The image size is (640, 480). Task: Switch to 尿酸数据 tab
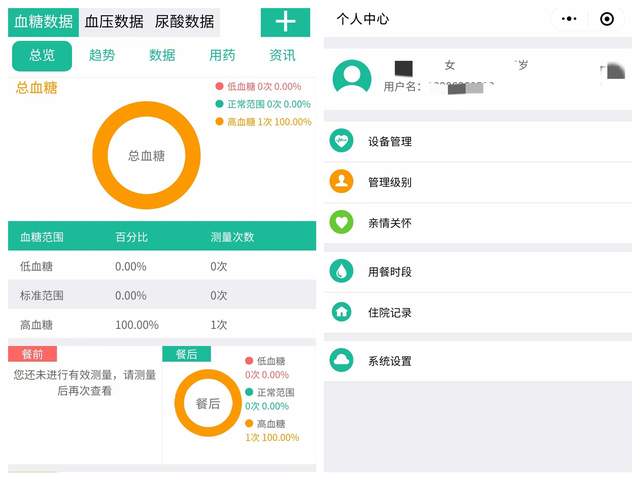pyautogui.click(x=184, y=22)
